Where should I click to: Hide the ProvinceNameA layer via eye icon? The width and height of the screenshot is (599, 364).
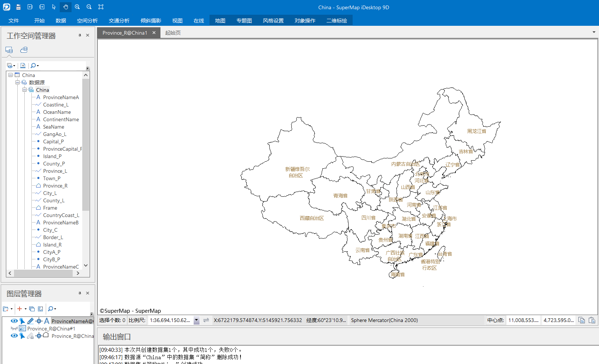click(14, 321)
